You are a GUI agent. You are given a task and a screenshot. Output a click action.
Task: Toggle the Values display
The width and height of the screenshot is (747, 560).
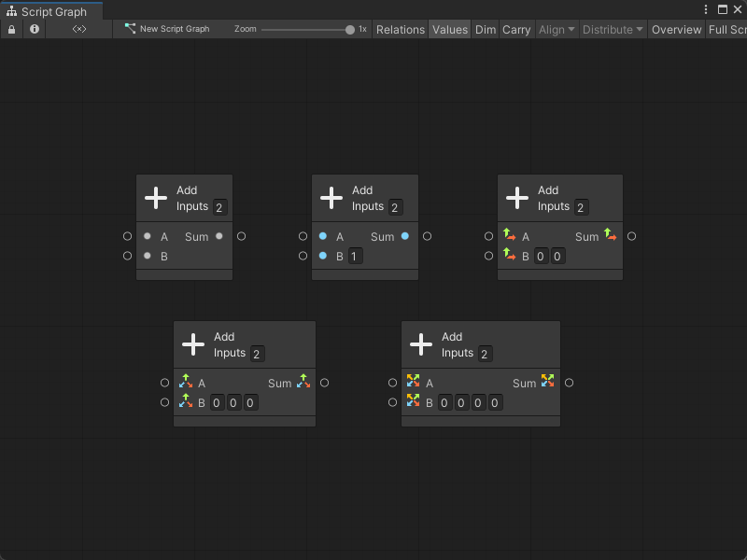point(450,29)
